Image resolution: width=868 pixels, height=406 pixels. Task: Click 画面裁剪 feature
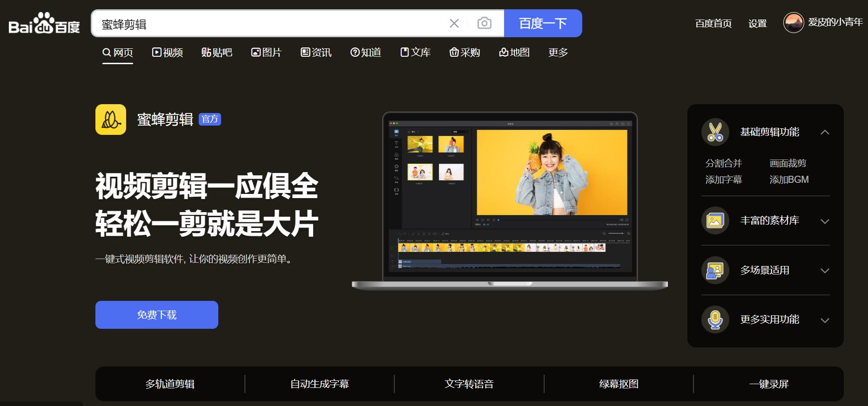788,163
